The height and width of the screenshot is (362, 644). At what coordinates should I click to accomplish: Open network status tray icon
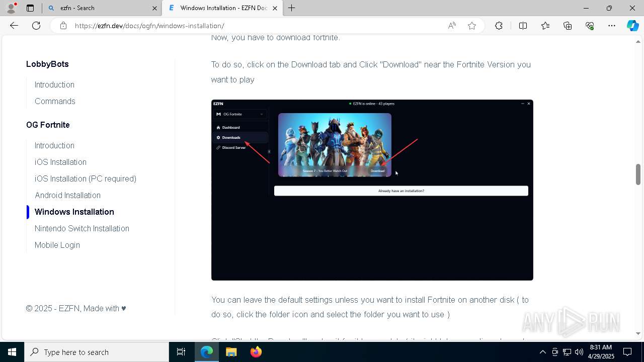[567, 352]
